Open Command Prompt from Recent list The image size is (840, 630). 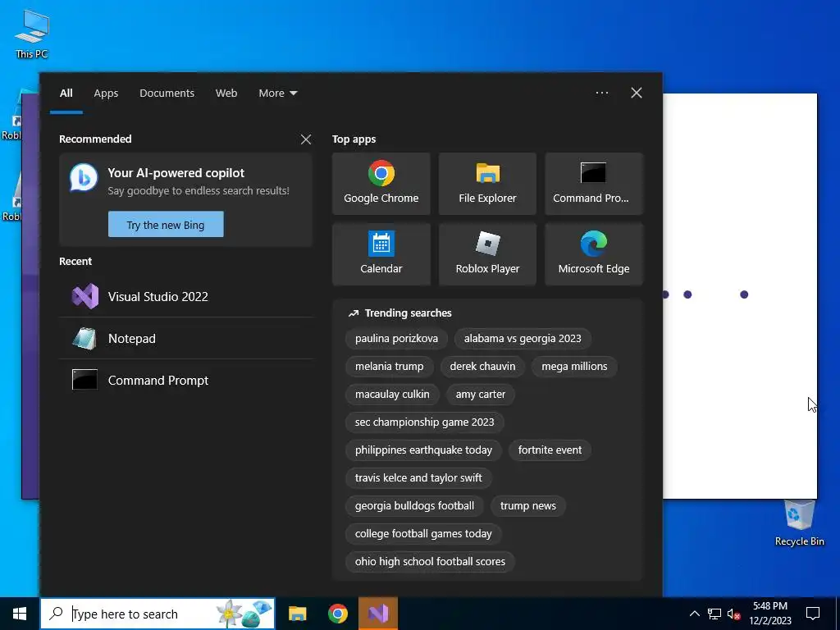pos(186,381)
